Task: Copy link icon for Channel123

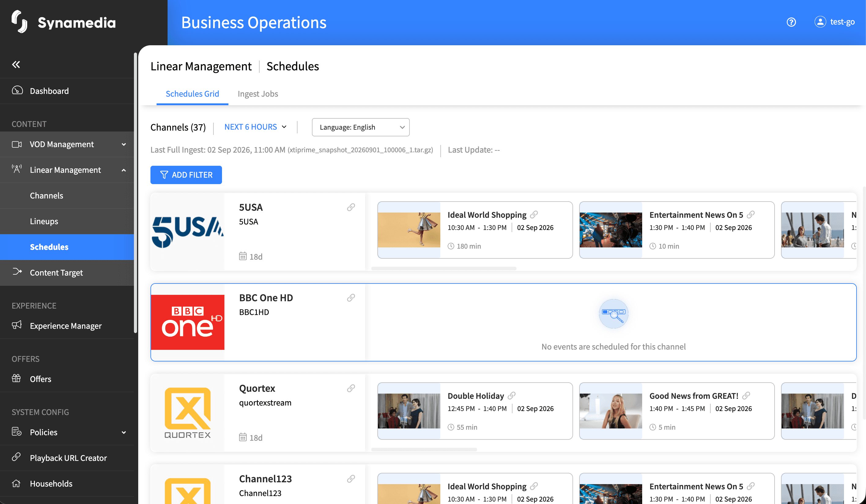Action: tap(351, 479)
